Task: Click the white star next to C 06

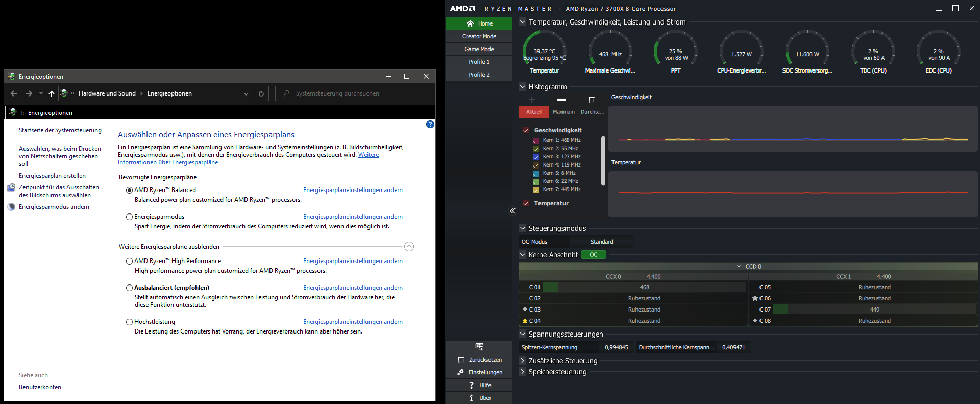Action: coord(755,298)
